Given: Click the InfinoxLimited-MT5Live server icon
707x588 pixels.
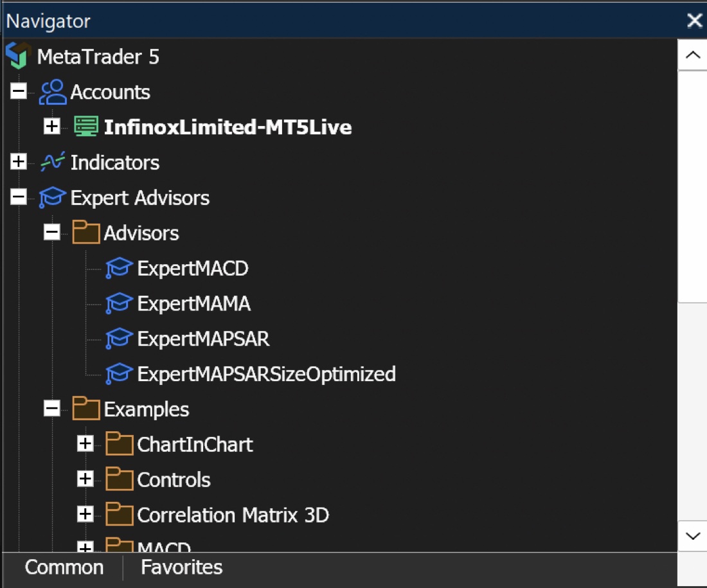Looking at the screenshot, I should [85, 126].
